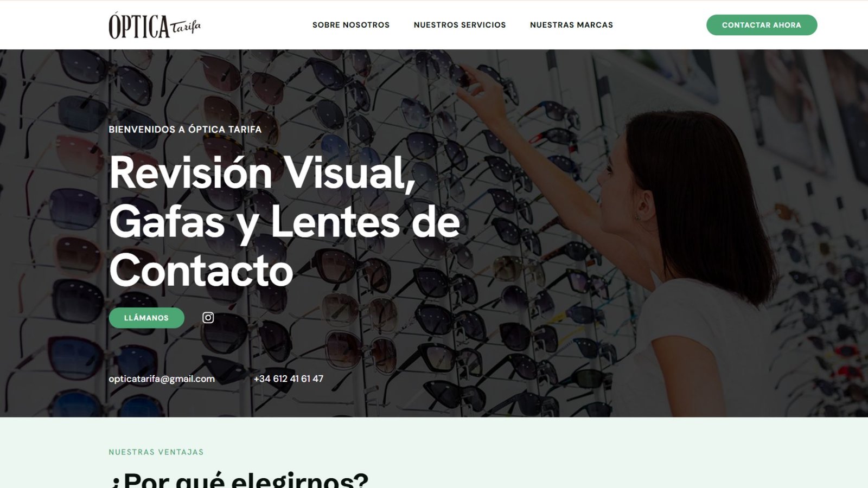Click the woman's white t-shirt in photo
Viewport: 868px width, 488px height.
point(705,347)
